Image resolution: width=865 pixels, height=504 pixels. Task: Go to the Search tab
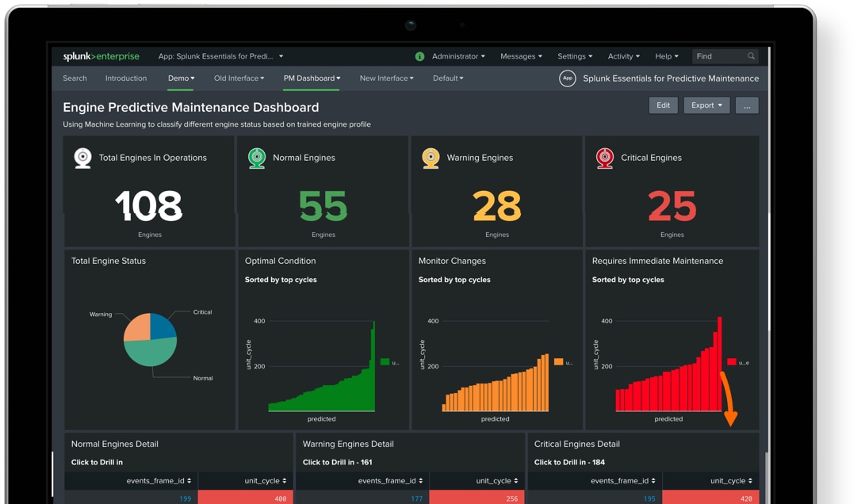[x=75, y=78]
